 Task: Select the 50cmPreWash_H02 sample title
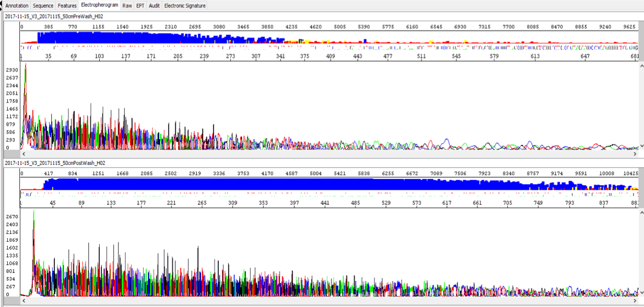(x=54, y=16)
